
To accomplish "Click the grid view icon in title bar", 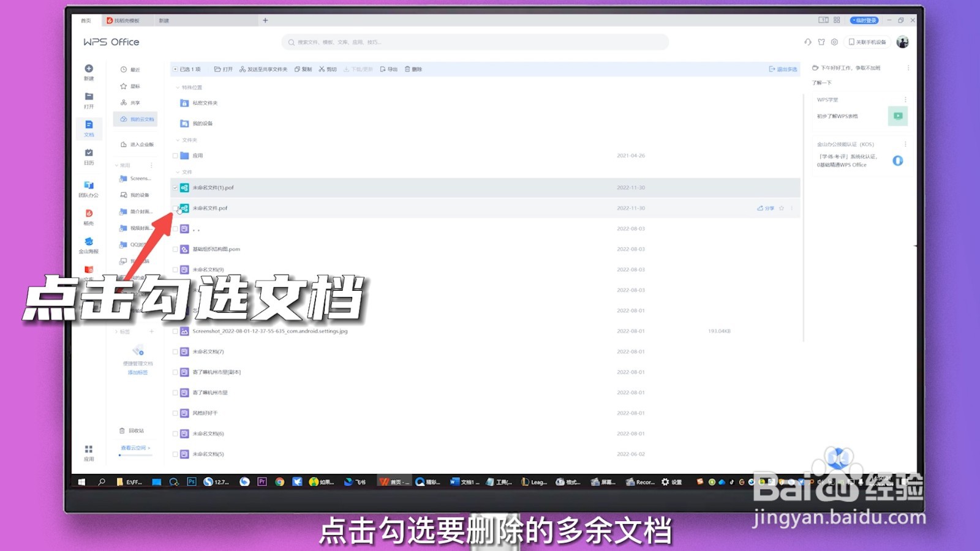I will [837, 20].
